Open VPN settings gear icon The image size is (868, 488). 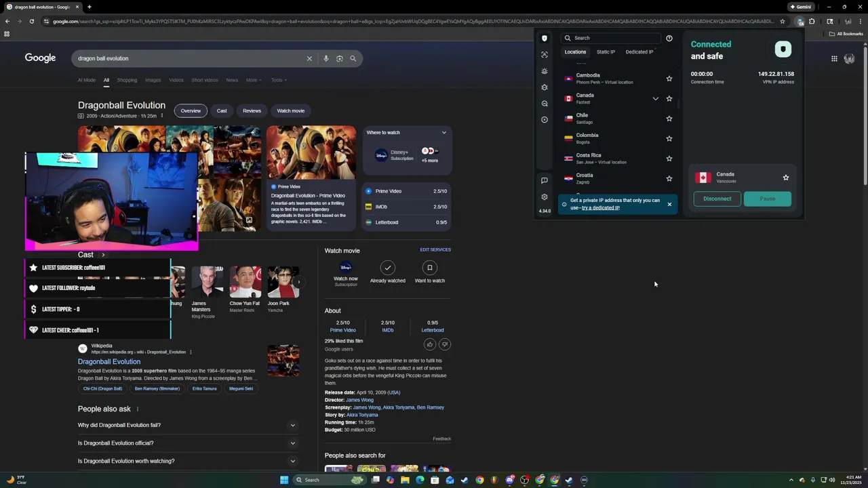click(x=545, y=197)
